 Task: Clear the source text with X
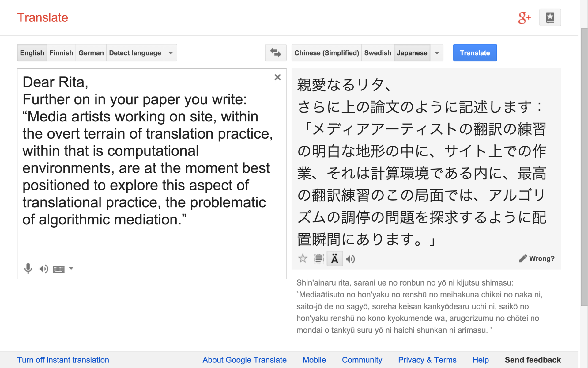277,77
